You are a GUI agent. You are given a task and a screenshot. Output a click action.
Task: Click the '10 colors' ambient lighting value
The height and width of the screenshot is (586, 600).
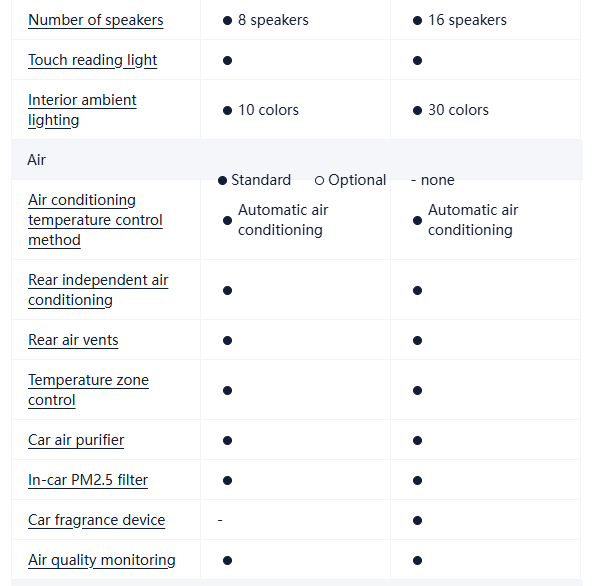268,110
